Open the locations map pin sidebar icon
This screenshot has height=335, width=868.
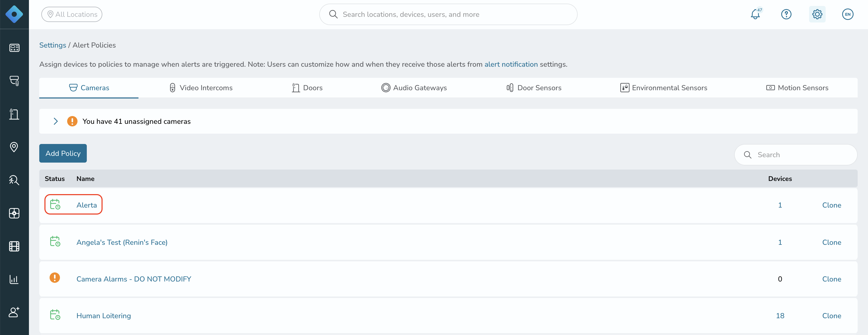14,147
